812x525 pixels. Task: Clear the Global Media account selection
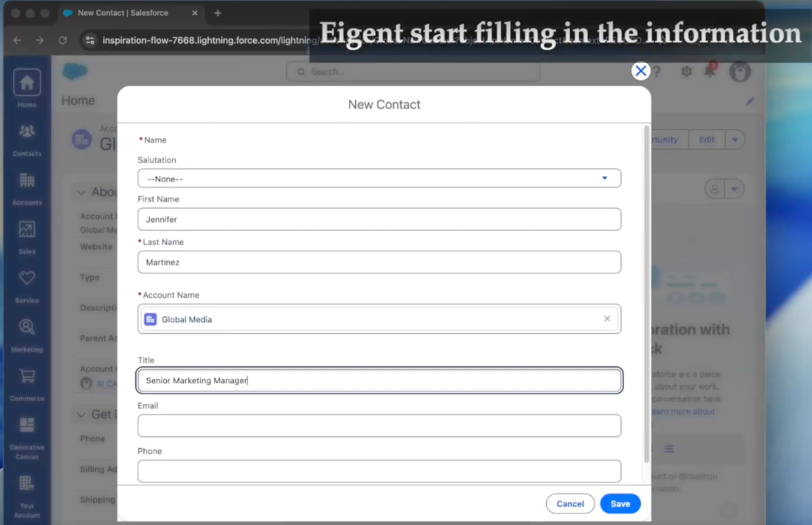(x=607, y=319)
